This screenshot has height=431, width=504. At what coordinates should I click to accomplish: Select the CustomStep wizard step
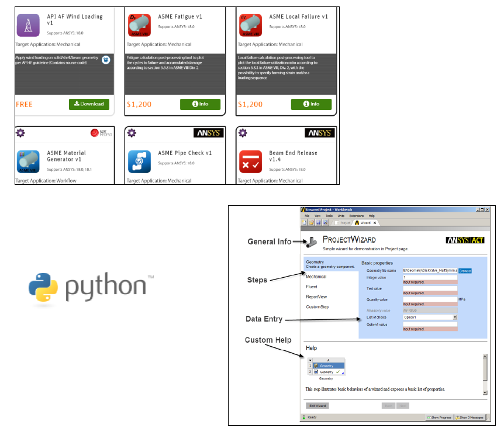click(317, 307)
